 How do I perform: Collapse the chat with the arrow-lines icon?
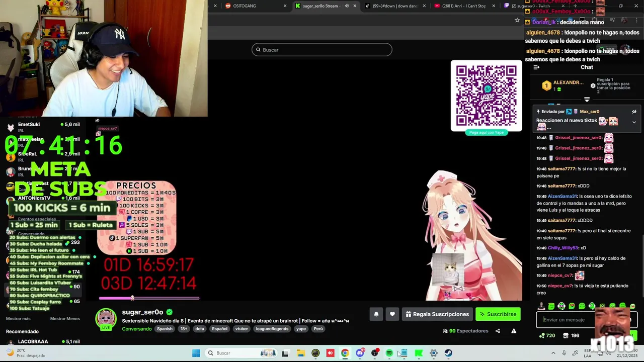[x=536, y=67]
